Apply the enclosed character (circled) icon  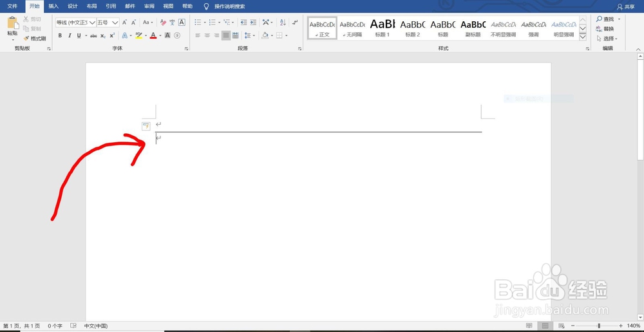(x=177, y=35)
